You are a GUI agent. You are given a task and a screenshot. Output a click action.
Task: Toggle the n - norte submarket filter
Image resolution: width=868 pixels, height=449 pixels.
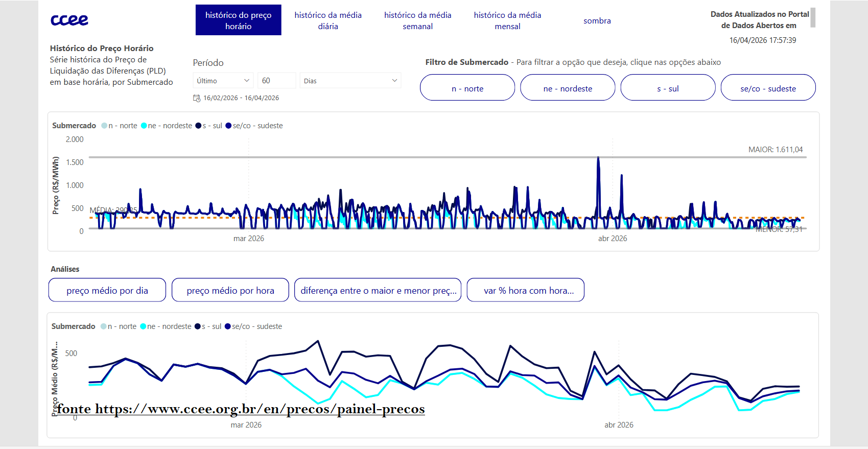pos(467,88)
